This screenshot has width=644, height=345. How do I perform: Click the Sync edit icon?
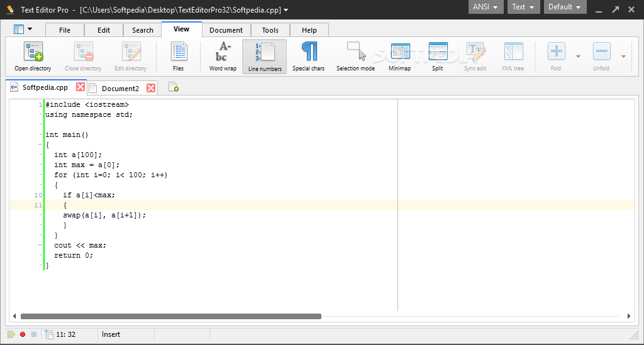tap(475, 56)
